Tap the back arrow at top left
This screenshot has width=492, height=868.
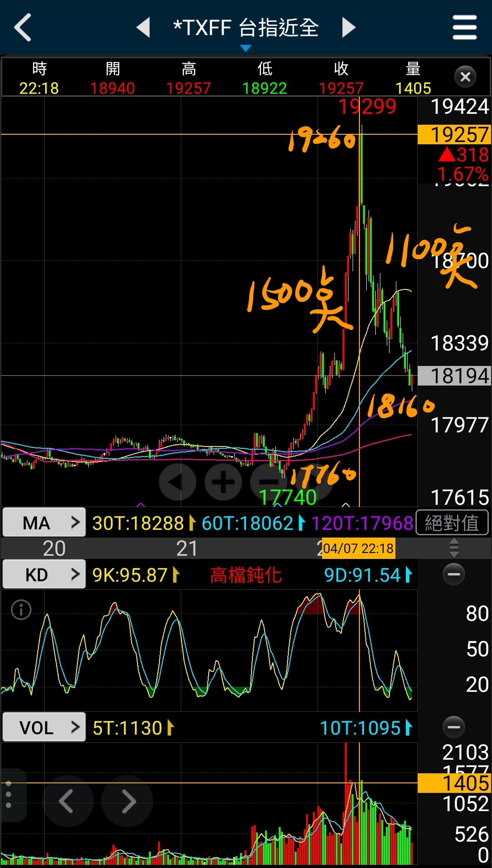tap(23, 27)
